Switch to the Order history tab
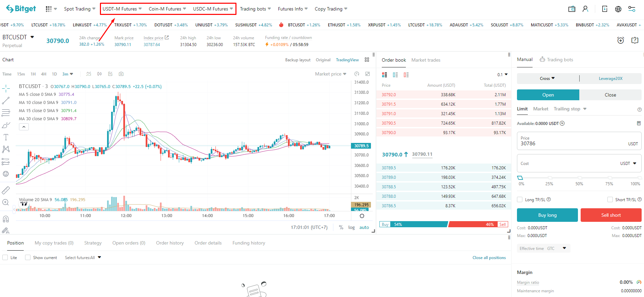The image size is (644, 297). (x=170, y=243)
